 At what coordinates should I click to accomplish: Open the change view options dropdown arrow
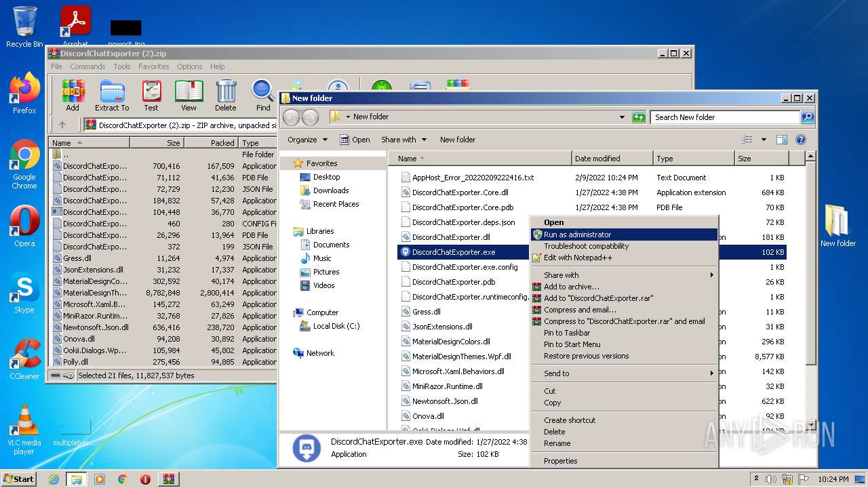764,140
